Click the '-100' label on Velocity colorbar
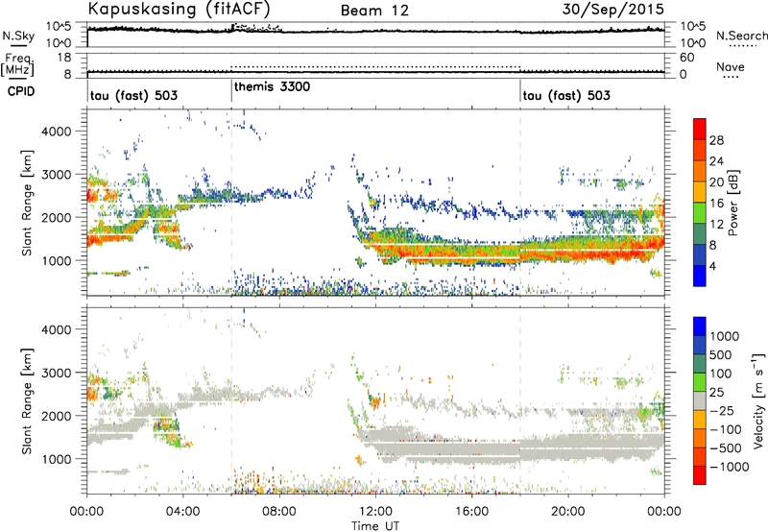The height and width of the screenshot is (532, 768). [x=726, y=429]
